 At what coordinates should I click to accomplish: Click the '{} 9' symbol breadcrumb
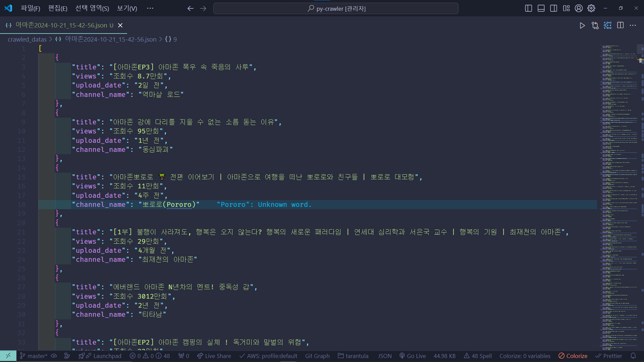click(171, 39)
